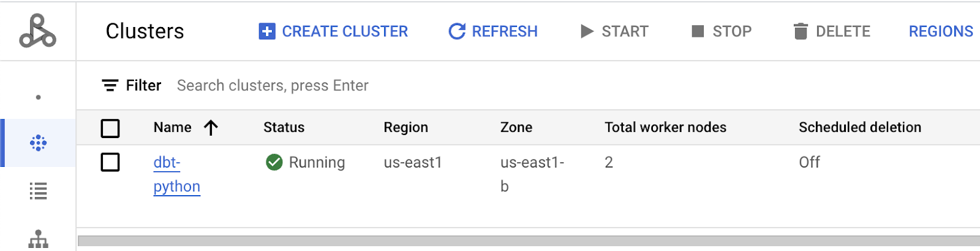
Task: Click the Start cluster button
Action: (614, 31)
